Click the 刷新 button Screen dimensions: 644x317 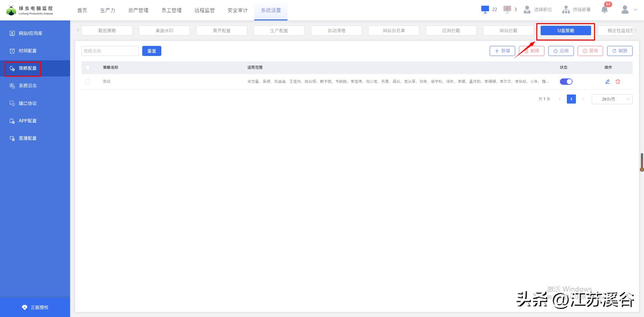pos(620,51)
